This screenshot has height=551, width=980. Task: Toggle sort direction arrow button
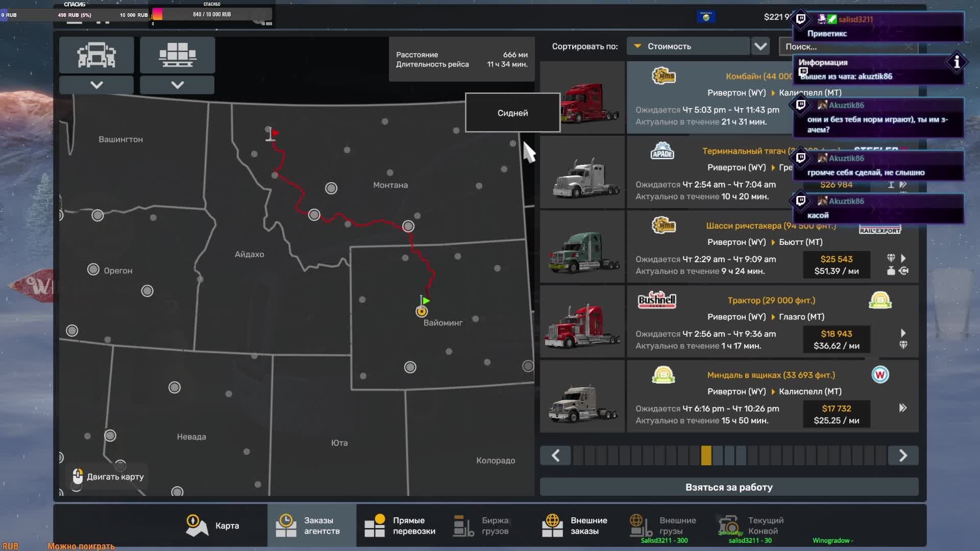click(761, 46)
